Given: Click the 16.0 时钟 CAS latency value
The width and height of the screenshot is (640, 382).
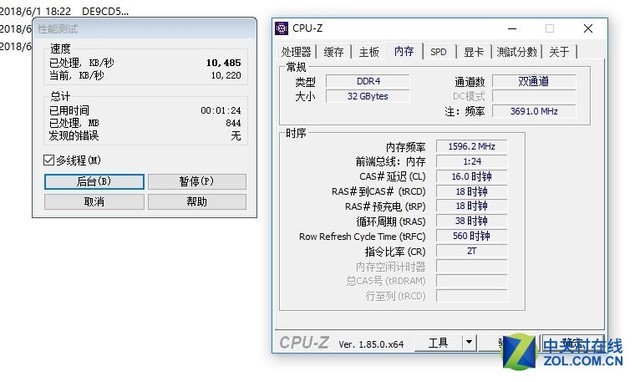Looking at the screenshot, I should [471, 177].
